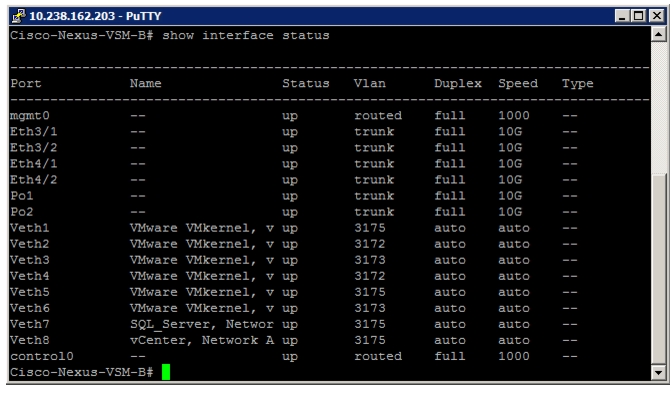Click the Veth8 vCenter row name

pos(202,340)
